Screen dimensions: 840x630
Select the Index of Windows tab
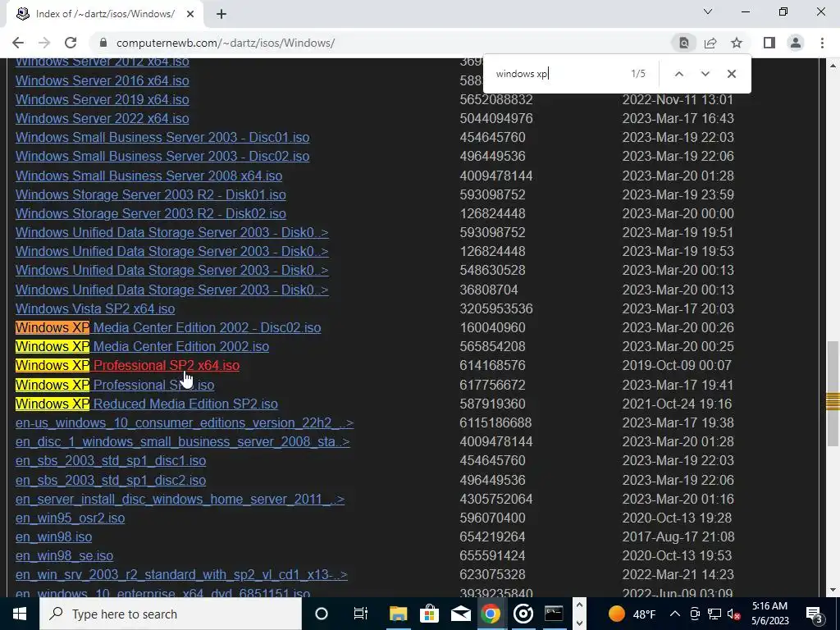(104, 15)
